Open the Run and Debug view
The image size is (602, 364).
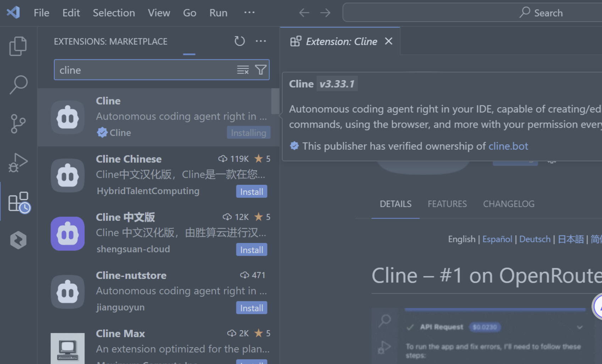(x=18, y=162)
